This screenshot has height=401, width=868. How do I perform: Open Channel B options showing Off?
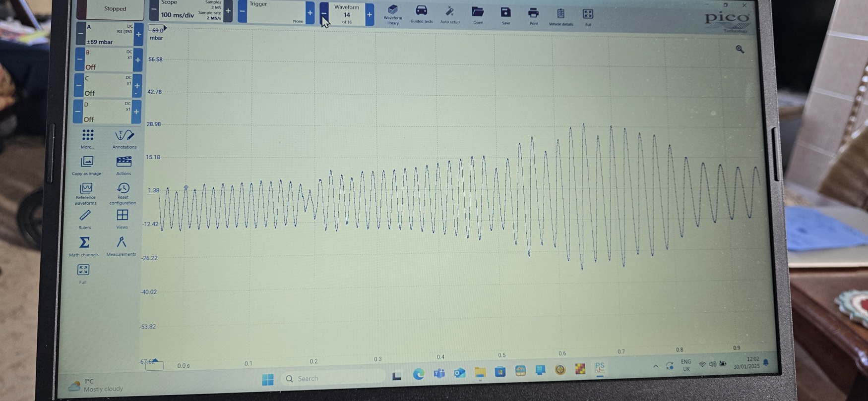click(x=109, y=59)
